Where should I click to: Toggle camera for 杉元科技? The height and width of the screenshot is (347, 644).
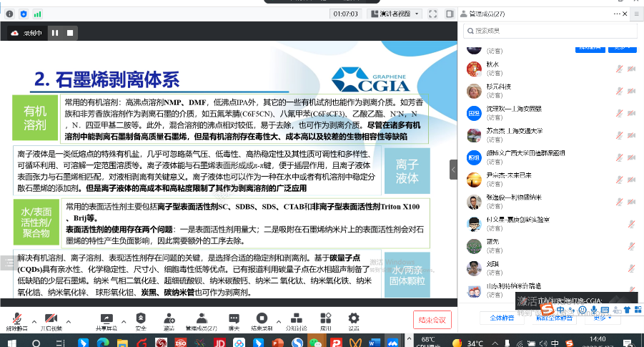pos(632,92)
